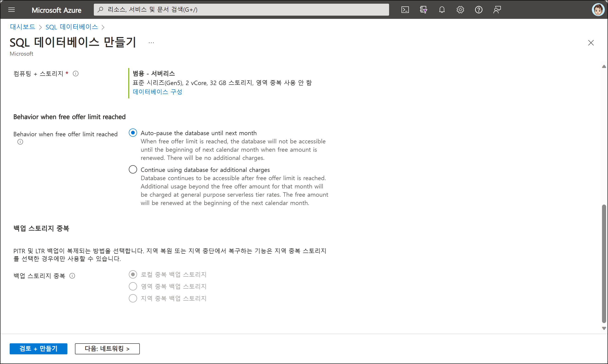Select 영역 중복 백업 스토리지 option
The height and width of the screenshot is (364, 608).
pyautogui.click(x=133, y=286)
